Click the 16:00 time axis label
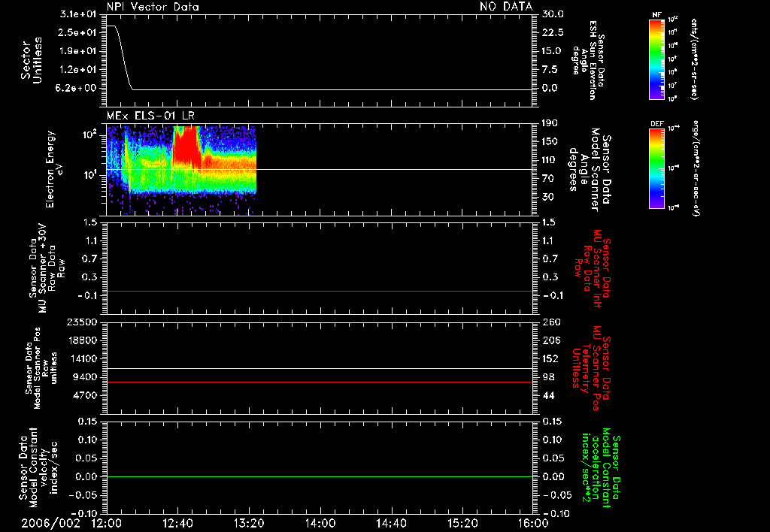 pyautogui.click(x=533, y=524)
